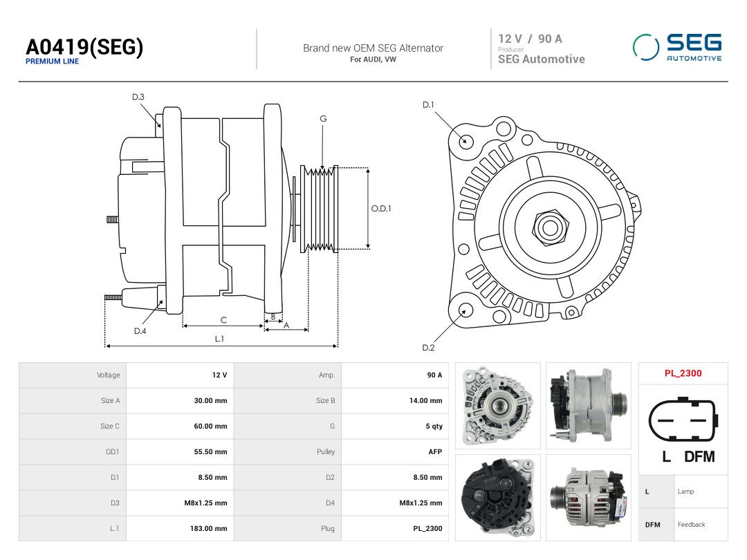747x560 pixels.
Task: Click the O.D.1 pulley diameter label
Action: (381, 209)
